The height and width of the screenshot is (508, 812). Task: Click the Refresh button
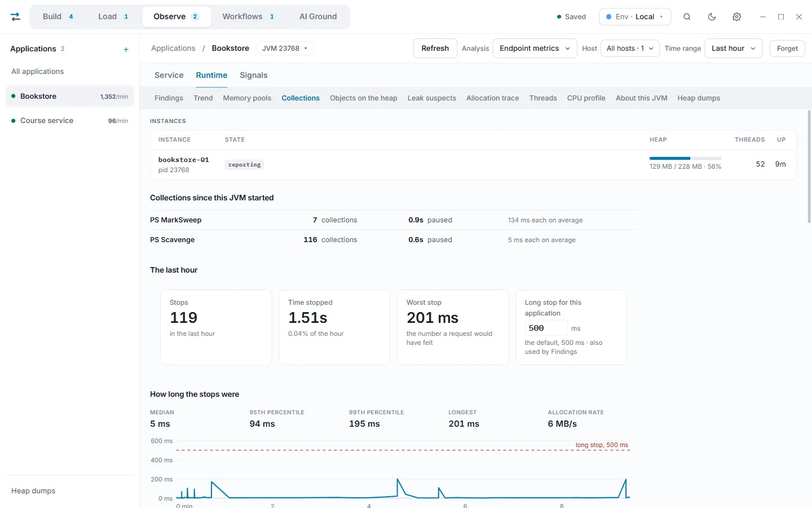(x=435, y=49)
